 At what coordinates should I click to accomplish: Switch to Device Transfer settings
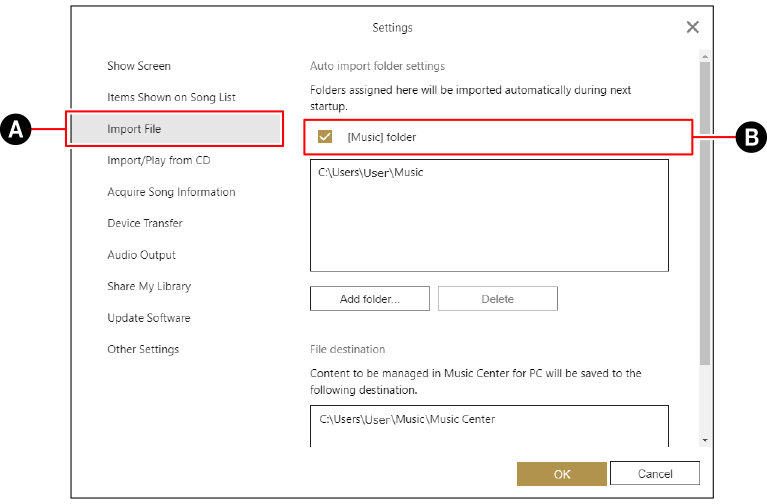[146, 223]
